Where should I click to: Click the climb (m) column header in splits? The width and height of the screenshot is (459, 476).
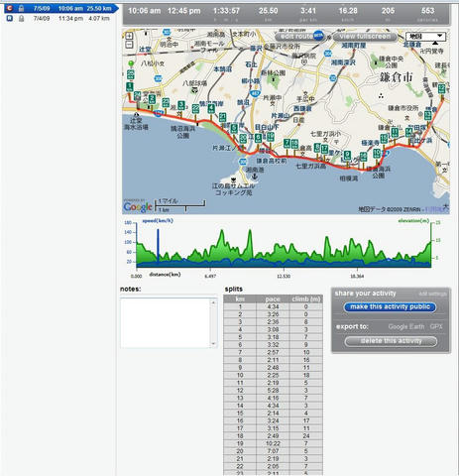pyautogui.click(x=306, y=299)
